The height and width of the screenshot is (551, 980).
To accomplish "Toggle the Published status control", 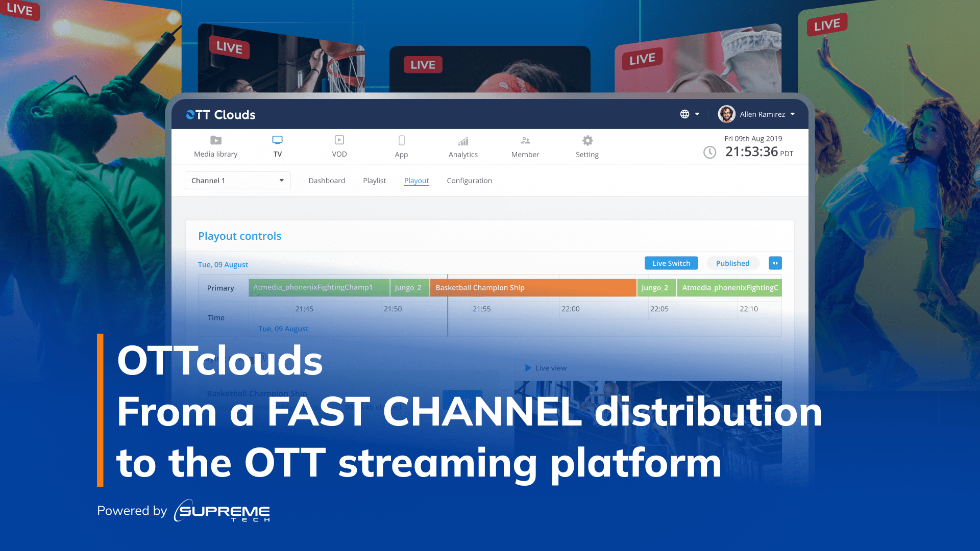I will click(x=732, y=263).
